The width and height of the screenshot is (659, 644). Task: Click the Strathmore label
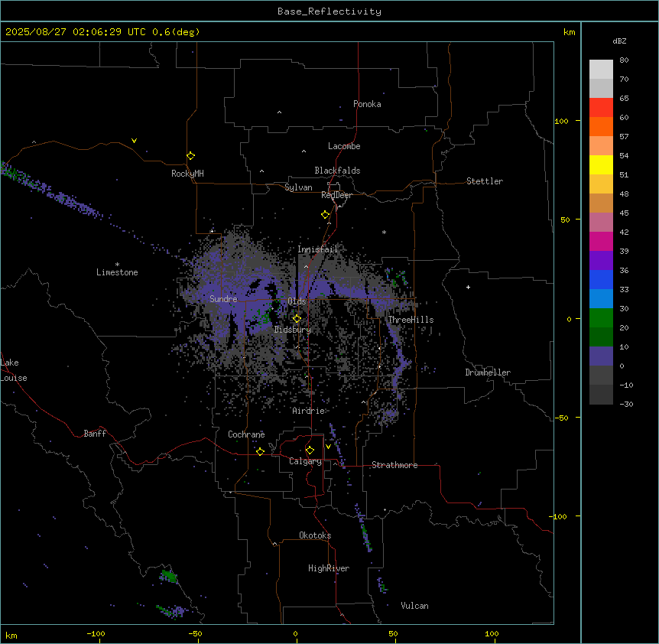394,465
